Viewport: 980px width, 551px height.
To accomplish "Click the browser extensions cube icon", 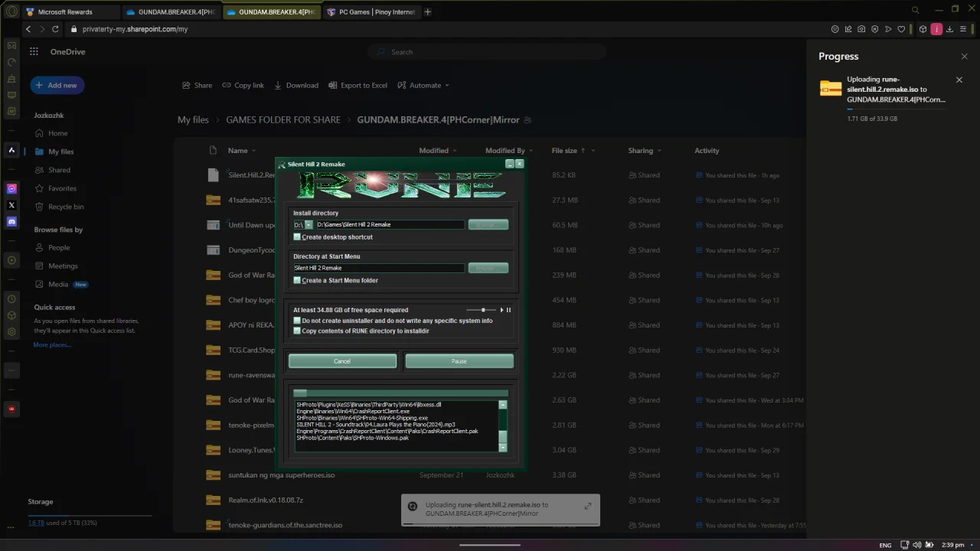I will 923,29.
